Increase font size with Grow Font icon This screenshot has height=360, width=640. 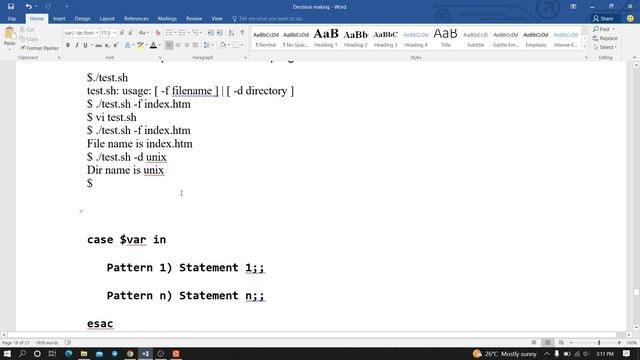[x=122, y=33]
